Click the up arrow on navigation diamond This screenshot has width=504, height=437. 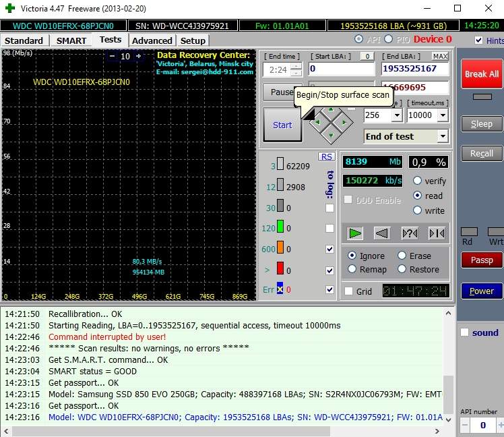[331, 110]
